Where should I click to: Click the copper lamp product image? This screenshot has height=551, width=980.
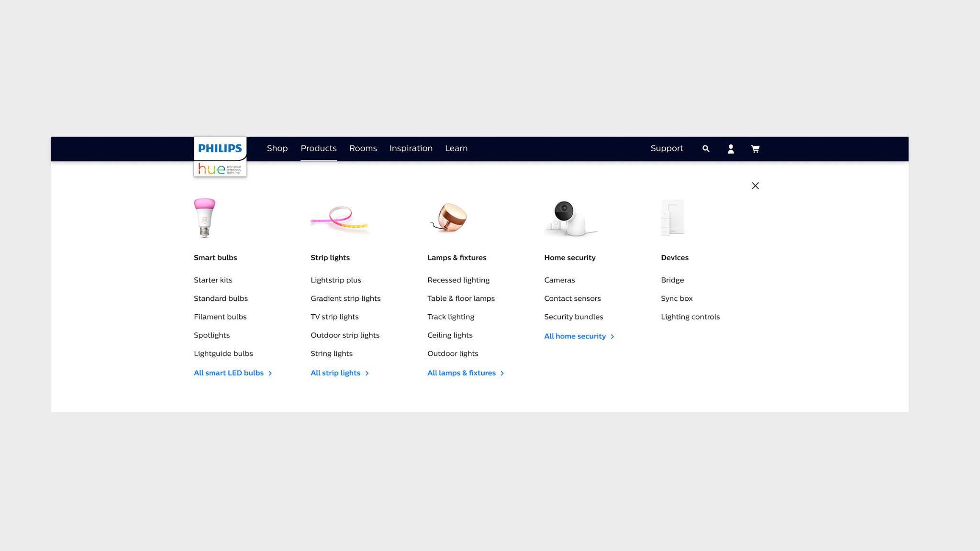click(449, 218)
